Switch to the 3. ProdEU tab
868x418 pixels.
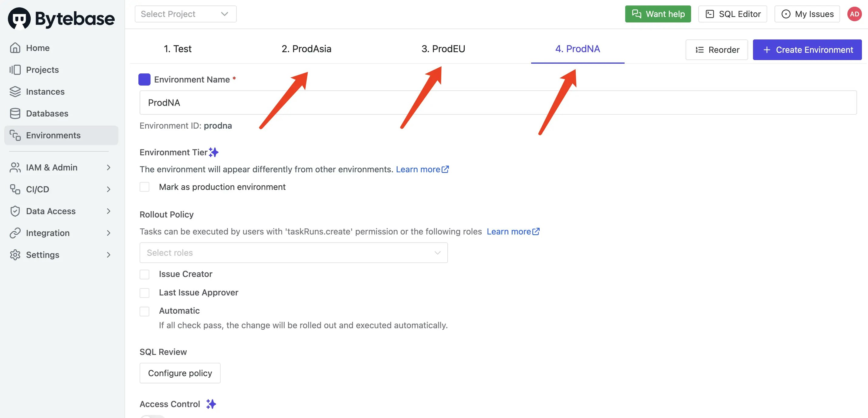tap(443, 49)
